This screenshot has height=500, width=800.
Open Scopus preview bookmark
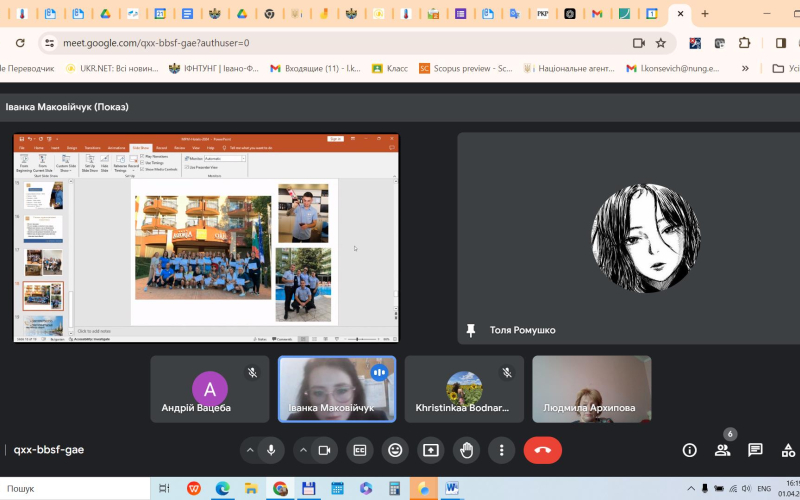tap(466, 68)
